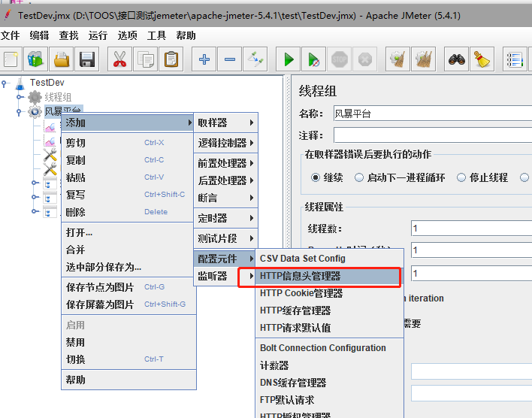Open 后置处理器 submenu
The width and height of the screenshot is (532, 418).
[x=226, y=180]
